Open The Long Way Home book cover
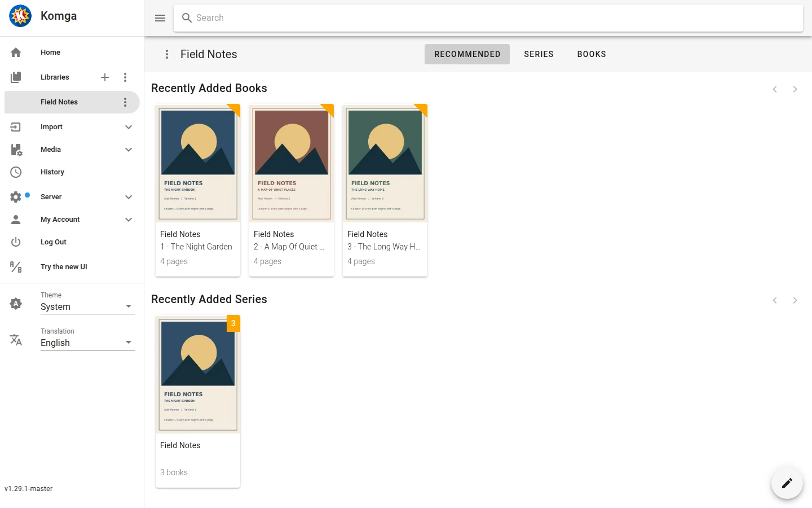 [x=385, y=163]
